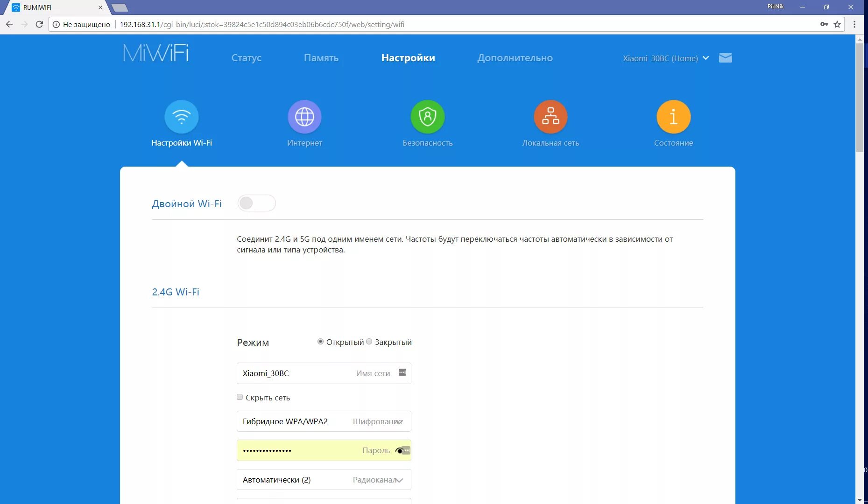
Task: Open the Local network icon
Action: point(550,117)
